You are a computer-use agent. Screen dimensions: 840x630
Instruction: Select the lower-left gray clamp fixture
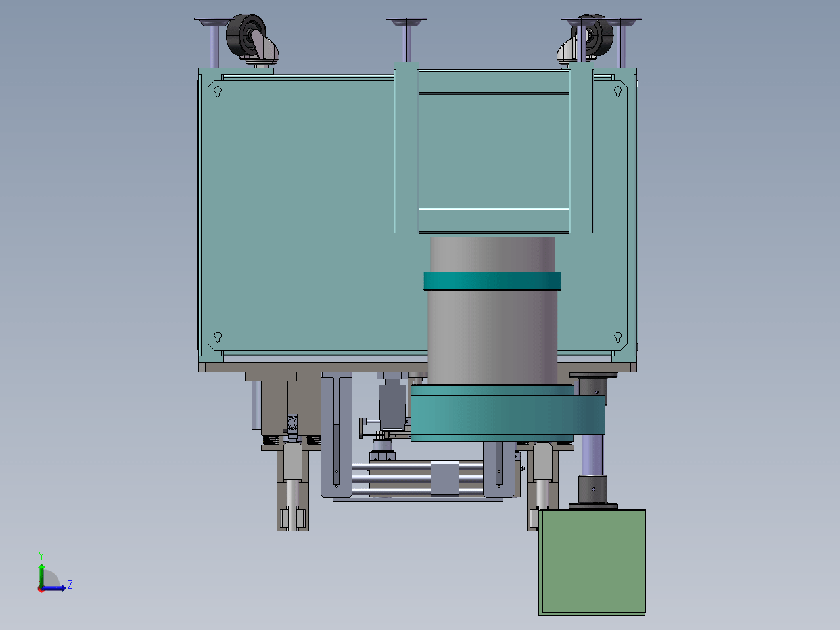click(292, 487)
